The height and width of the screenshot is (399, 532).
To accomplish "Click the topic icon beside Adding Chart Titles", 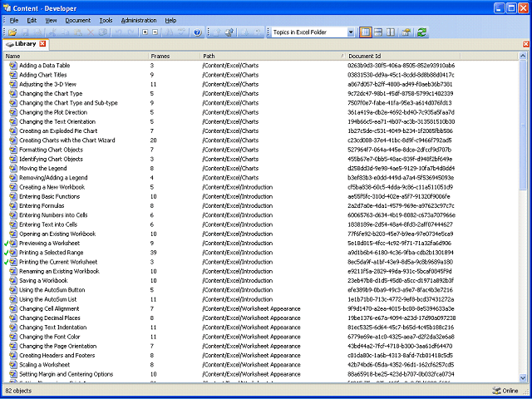I will click(x=13, y=75).
